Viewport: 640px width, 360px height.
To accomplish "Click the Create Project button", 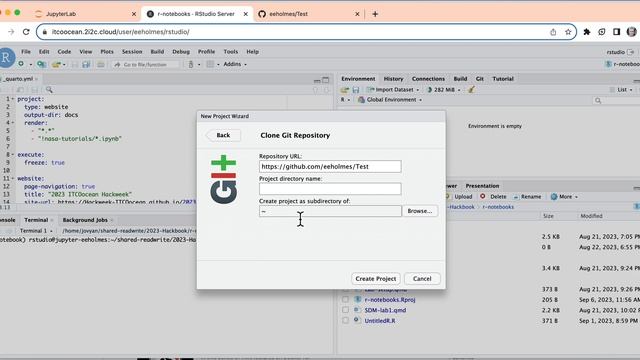I will 376,279.
